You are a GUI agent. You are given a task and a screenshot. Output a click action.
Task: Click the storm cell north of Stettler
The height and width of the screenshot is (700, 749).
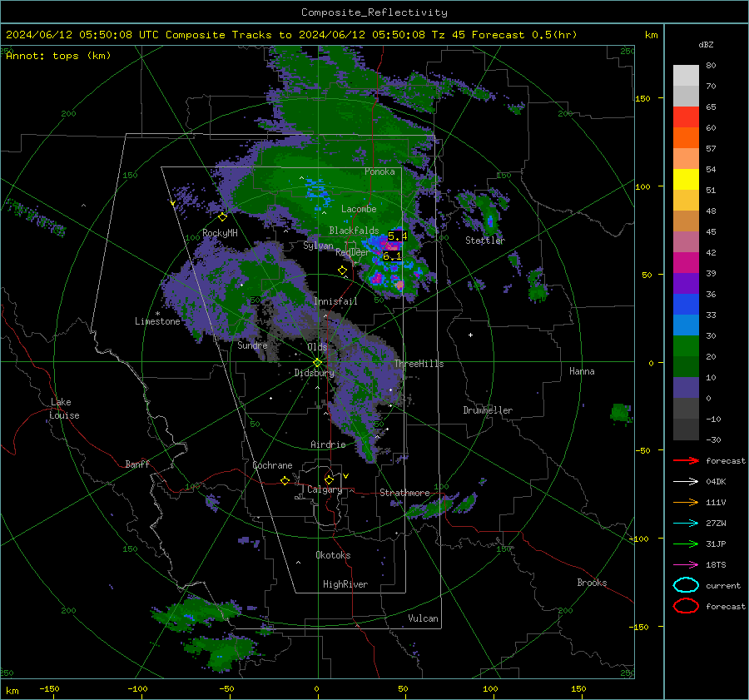click(489, 221)
